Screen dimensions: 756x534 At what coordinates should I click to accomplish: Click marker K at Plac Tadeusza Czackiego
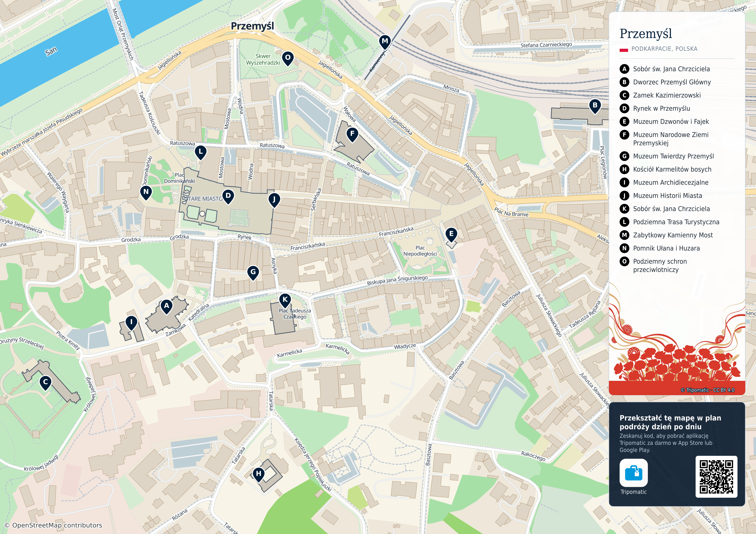tap(285, 300)
